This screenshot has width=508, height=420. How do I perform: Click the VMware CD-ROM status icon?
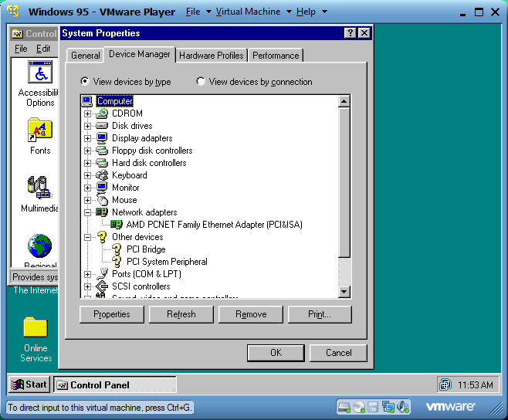359,407
